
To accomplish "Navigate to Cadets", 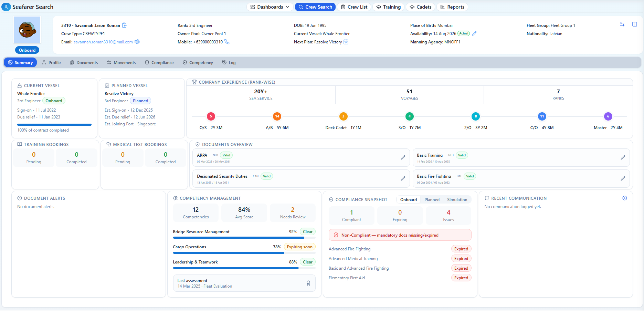I will tap(421, 7).
